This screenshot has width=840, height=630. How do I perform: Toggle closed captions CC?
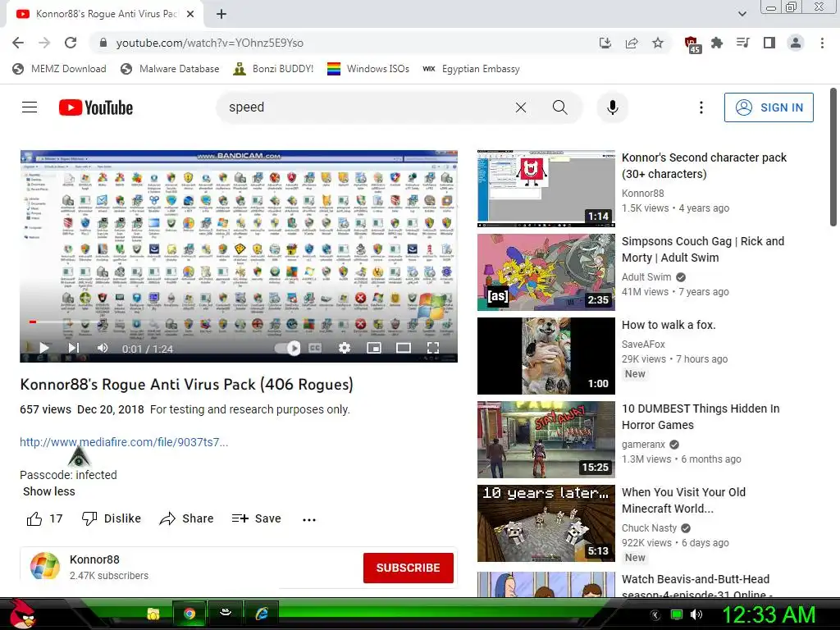coord(315,348)
